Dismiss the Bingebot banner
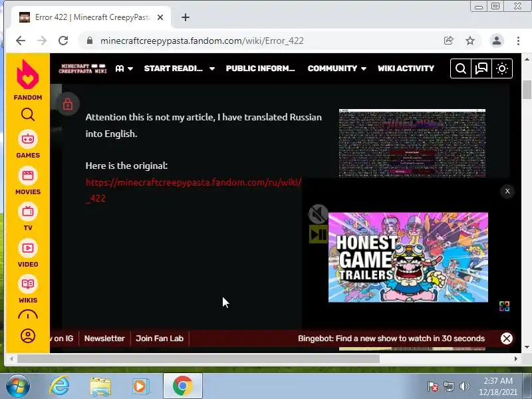The width and height of the screenshot is (532, 399). pyautogui.click(x=507, y=338)
